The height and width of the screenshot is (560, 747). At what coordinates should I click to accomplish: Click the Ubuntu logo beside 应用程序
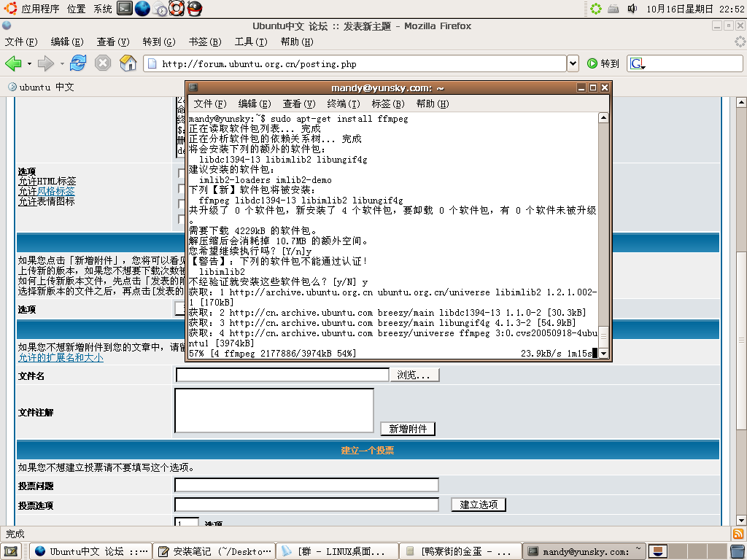10,8
